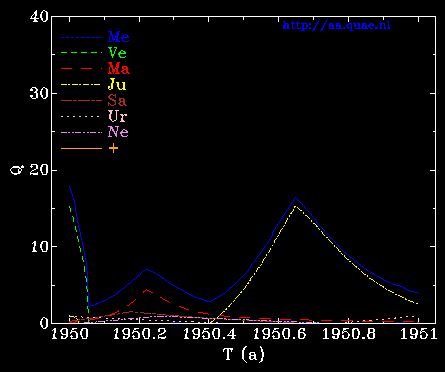Click the T (a) axis title

[x=244, y=354]
